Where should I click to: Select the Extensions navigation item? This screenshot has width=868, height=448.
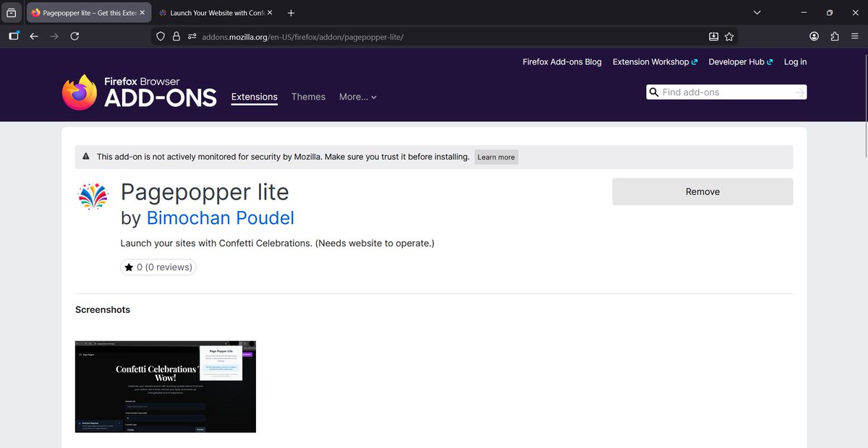pyautogui.click(x=255, y=97)
